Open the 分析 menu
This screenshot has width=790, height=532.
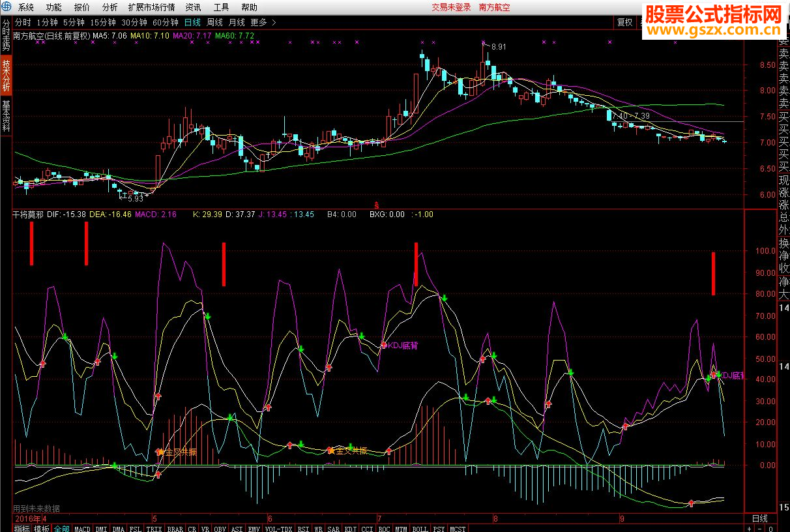click(x=110, y=8)
